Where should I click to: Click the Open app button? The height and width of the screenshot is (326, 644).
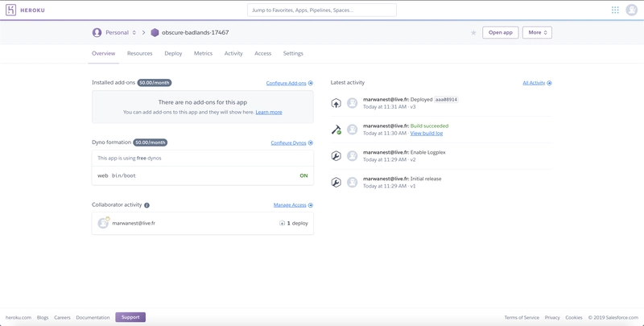coord(500,32)
